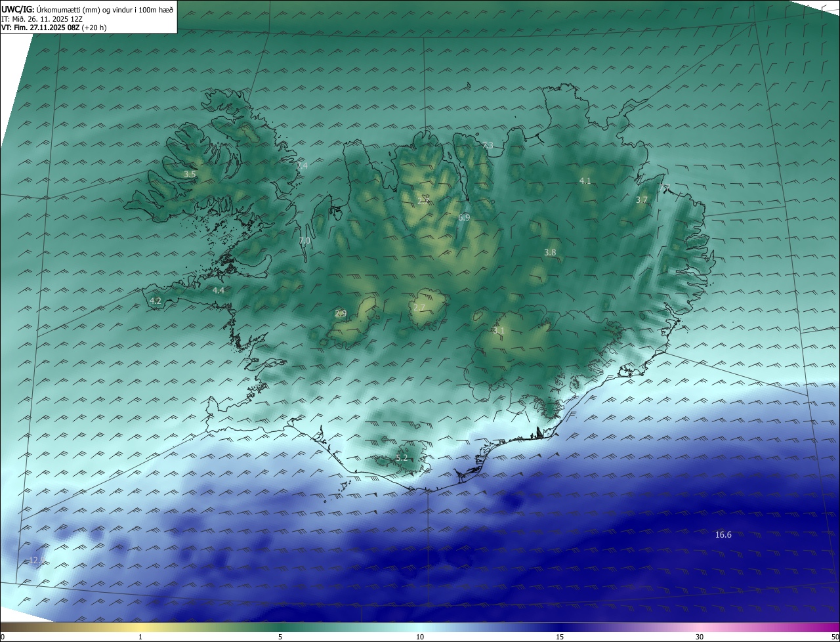
Task: Click the 6.9 value label
Action: pyautogui.click(x=464, y=217)
